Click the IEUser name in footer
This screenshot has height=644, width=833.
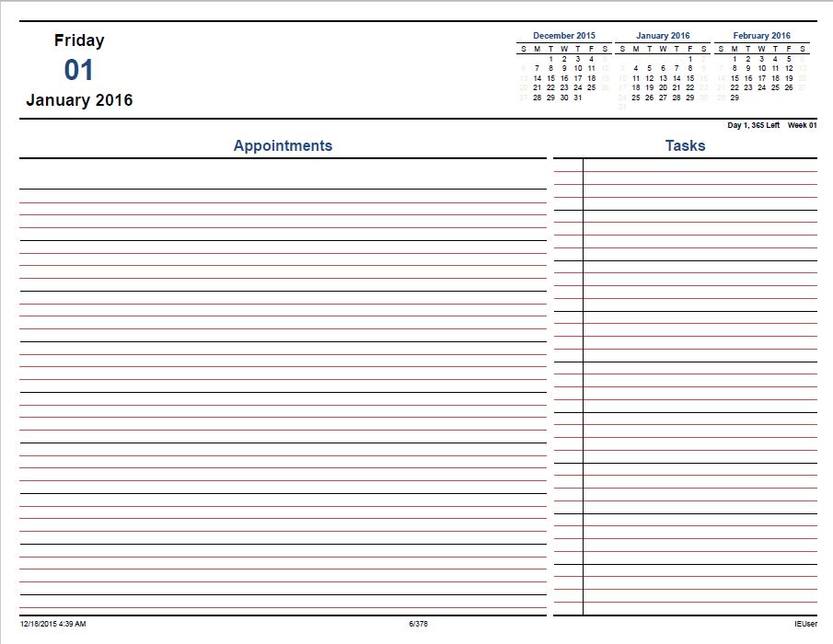click(805, 624)
